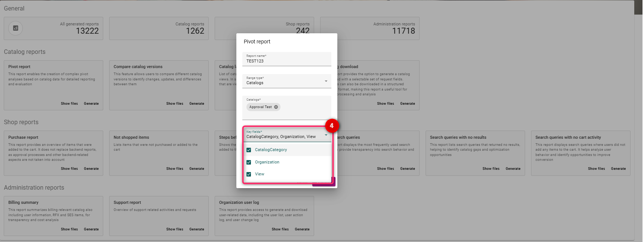Uncheck the Organization checkbox

[249, 162]
